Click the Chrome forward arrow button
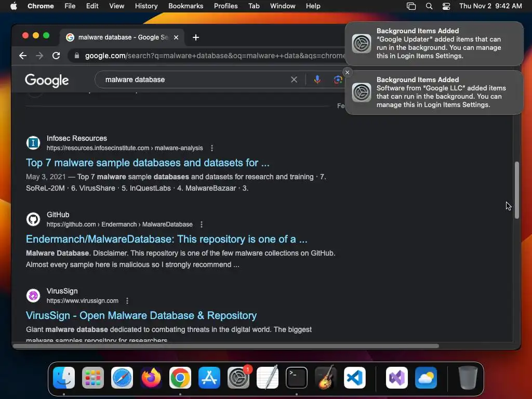 pyautogui.click(x=39, y=56)
